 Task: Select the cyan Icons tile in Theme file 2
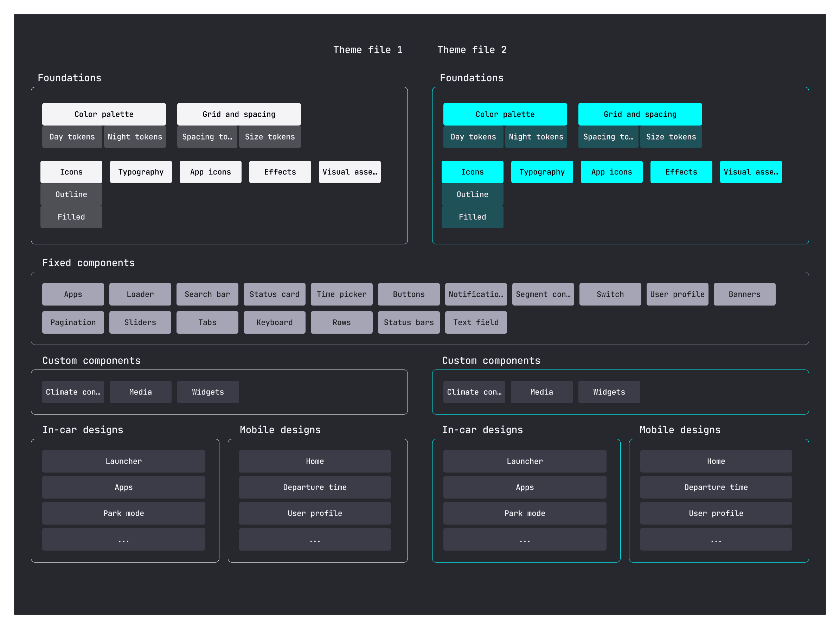[x=472, y=172]
